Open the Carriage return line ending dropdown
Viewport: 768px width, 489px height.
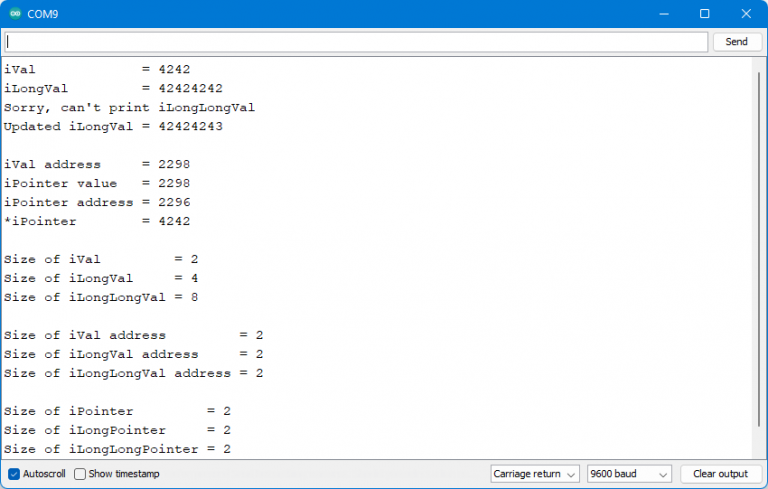point(535,474)
